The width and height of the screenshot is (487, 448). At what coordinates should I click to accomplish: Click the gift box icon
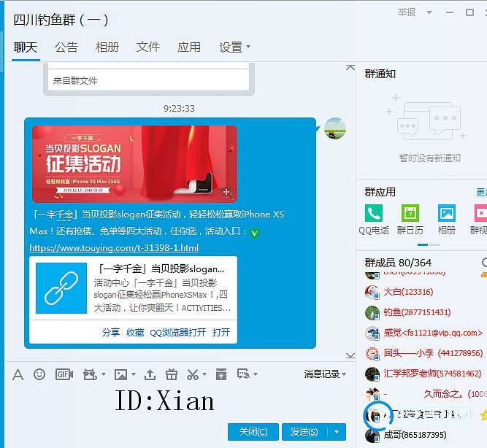(x=171, y=374)
